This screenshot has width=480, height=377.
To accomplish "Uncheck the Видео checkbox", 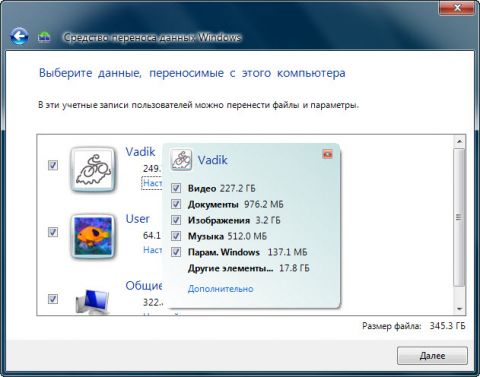I will [x=176, y=188].
